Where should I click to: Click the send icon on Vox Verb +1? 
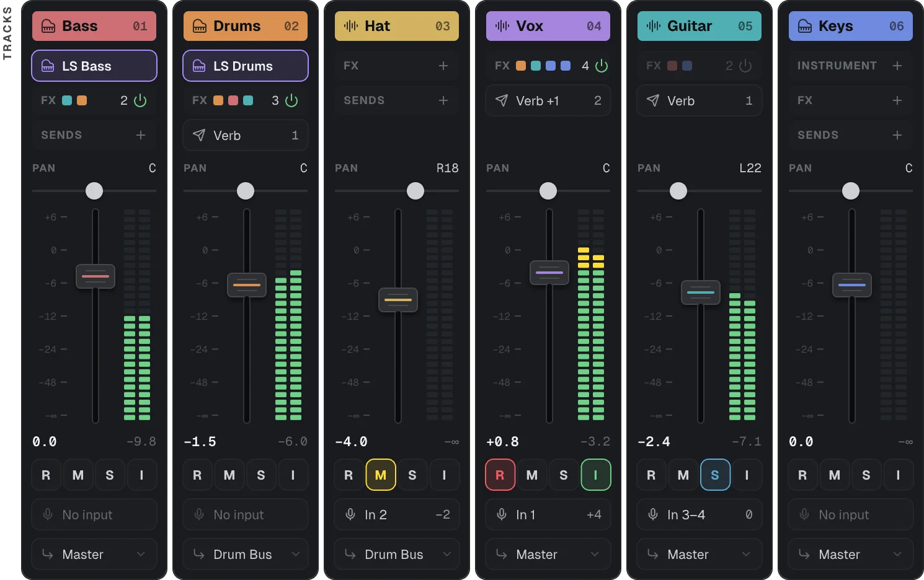coord(502,100)
